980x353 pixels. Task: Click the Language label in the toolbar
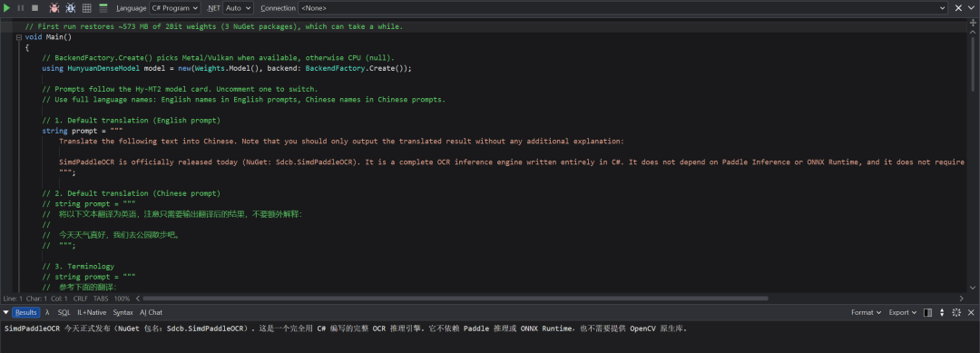point(132,8)
